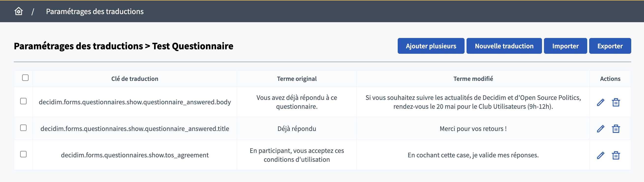This screenshot has height=182, width=644.
Task: Delete the questionnaire_answered.body translation
Action: (615, 102)
